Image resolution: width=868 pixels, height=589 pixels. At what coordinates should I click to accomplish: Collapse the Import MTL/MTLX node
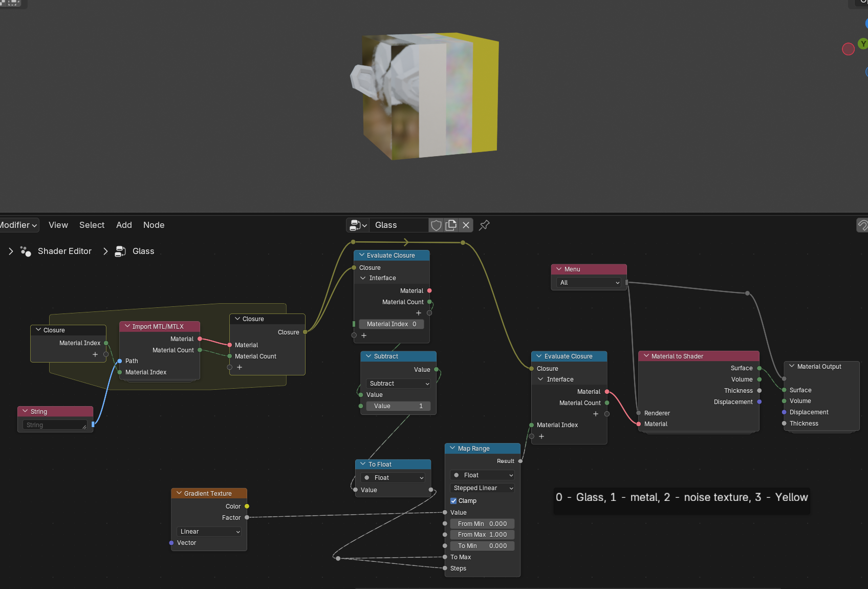click(x=127, y=326)
